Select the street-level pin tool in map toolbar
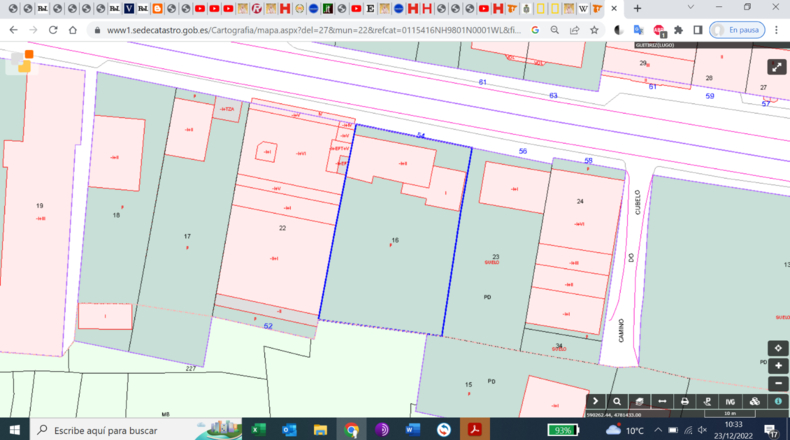 (x=707, y=401)
